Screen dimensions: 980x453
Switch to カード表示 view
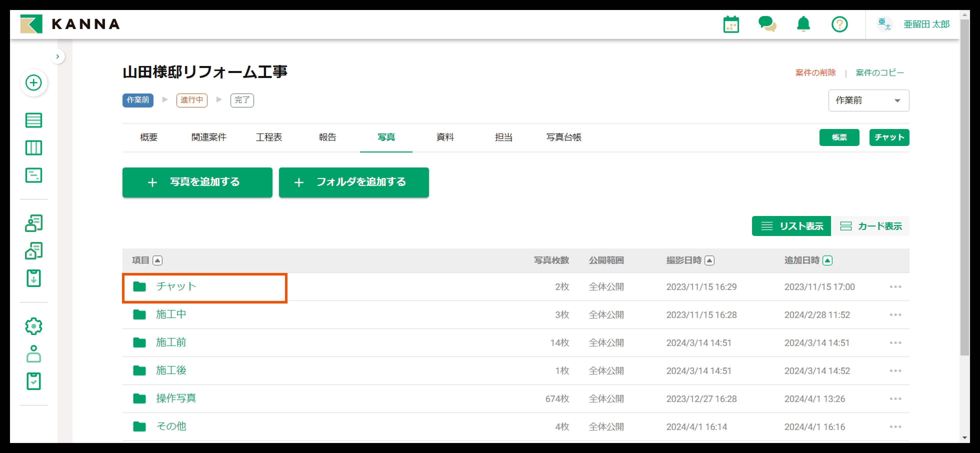click(870, 226)
